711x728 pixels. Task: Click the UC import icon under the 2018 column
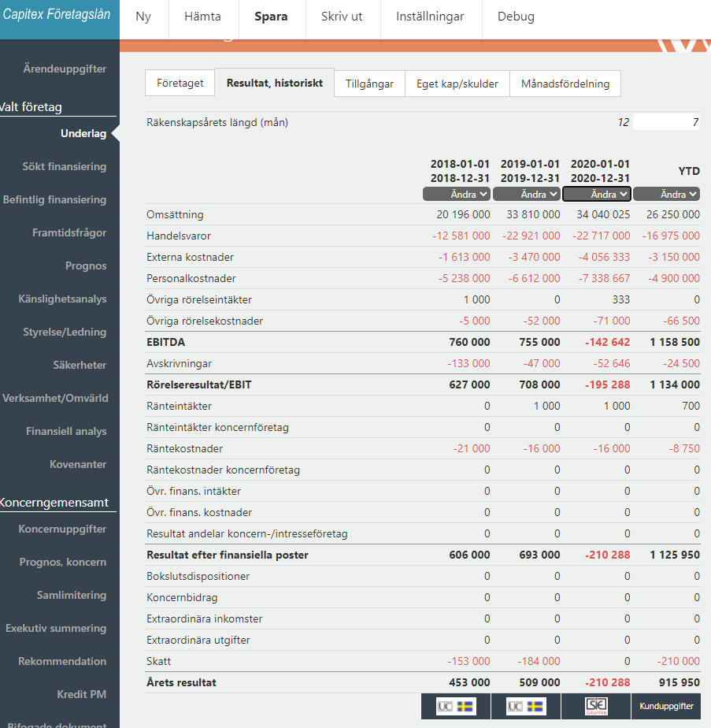(x=456, y=706)
